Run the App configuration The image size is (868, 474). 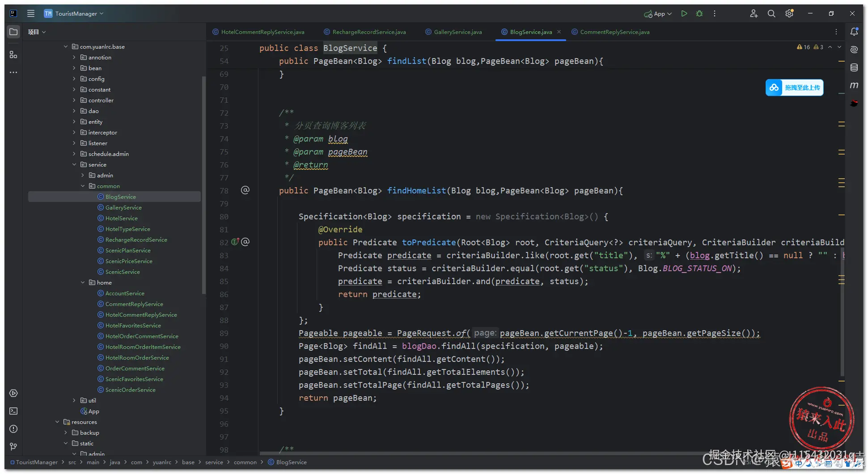click(684, 13)
